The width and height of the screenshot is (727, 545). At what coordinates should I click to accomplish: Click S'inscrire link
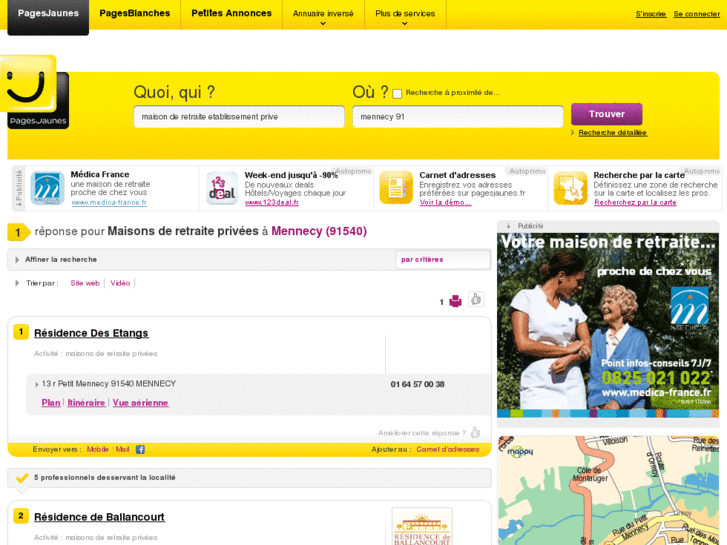click(650, 14)
